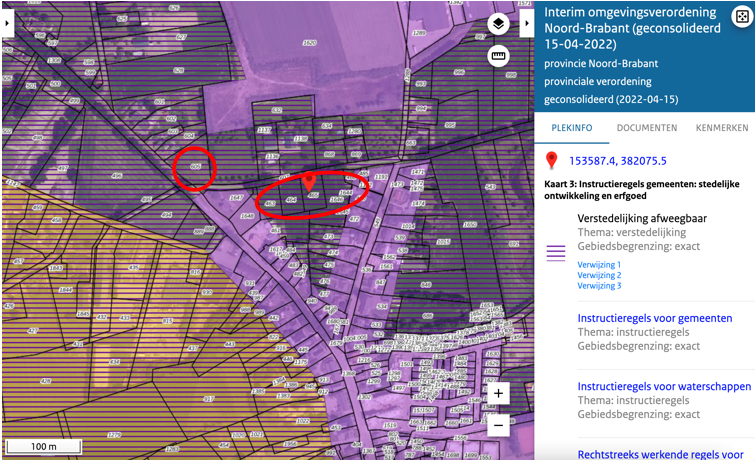Click 'geconsolideerd (2022-04-15)' header text

tap(611, 100)
